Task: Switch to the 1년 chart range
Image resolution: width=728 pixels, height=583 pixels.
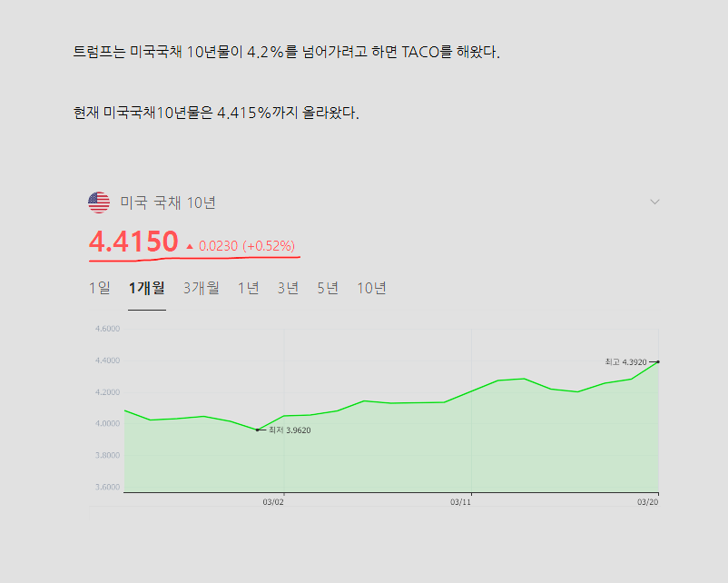Action: pos(248,288)
